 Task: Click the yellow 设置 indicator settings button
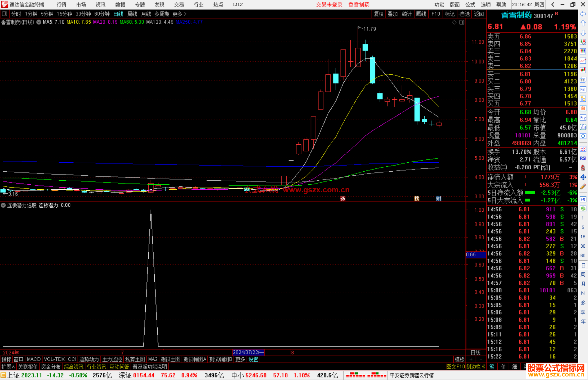pos(253,359)
